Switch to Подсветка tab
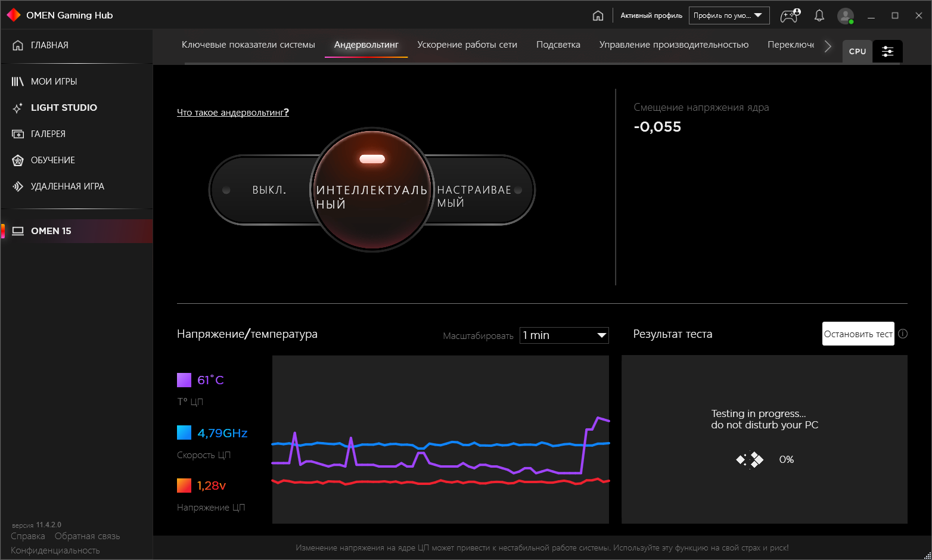This screenshot has width=932, height=560. [x=558, y=45]
